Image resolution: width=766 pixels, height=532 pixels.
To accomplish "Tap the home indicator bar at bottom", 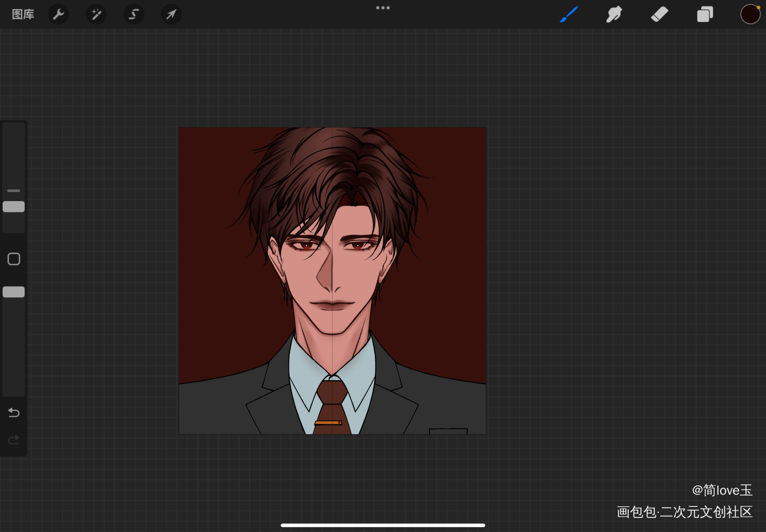I will coord(383,525).
